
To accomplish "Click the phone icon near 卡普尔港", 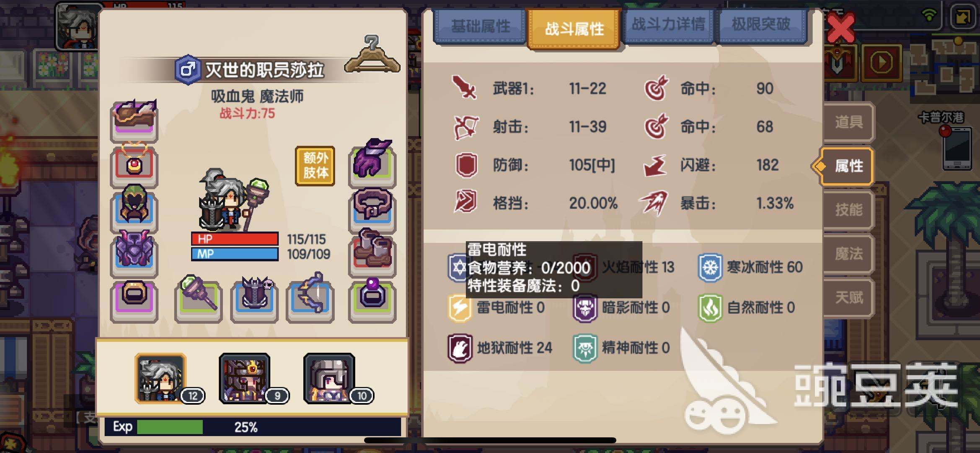I will point(957,148).
